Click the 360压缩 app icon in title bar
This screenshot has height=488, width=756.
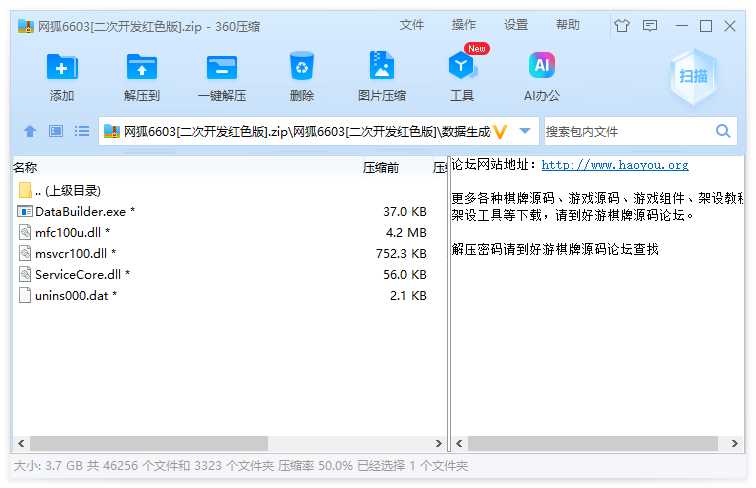click(26, 26)
